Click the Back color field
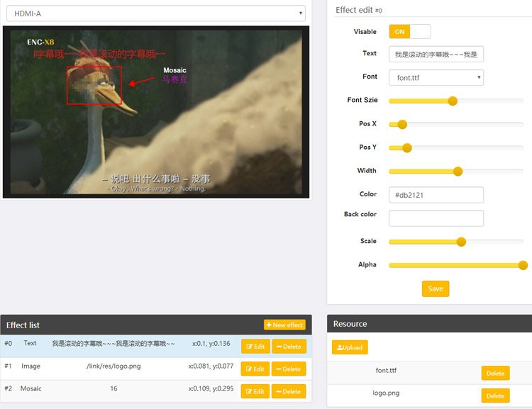The height and width of the screenshot is (409, 532). tap(436, 218)
